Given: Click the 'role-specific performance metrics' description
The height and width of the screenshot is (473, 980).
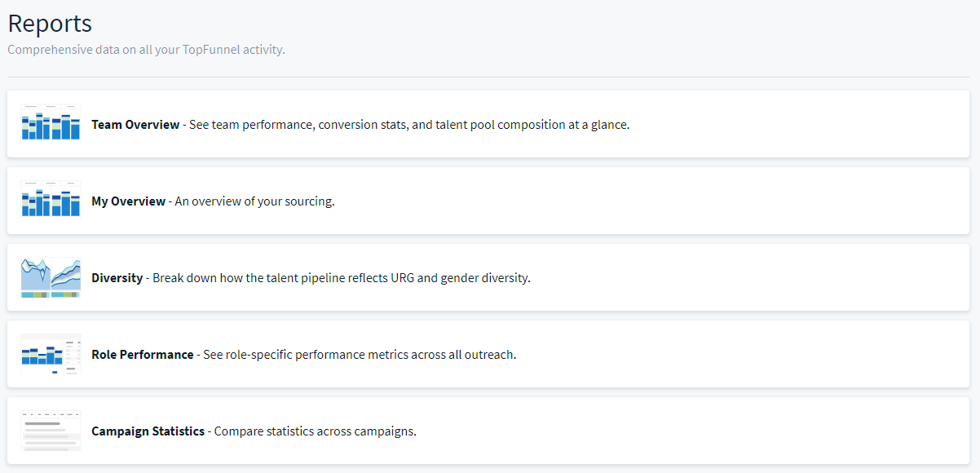Looking at the screenshot, I should pos(360,355).
